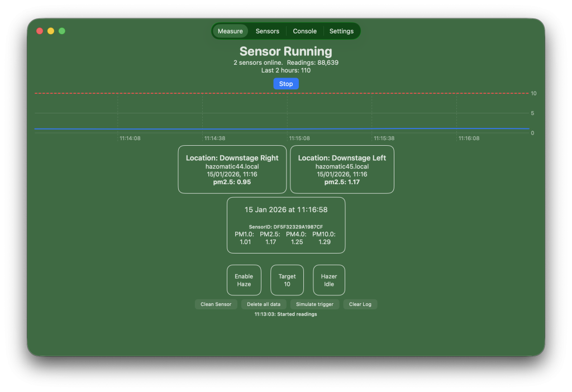572x392 pixels.
Task: Clear the log with Clear Log
Action: (x=360, y=304)
